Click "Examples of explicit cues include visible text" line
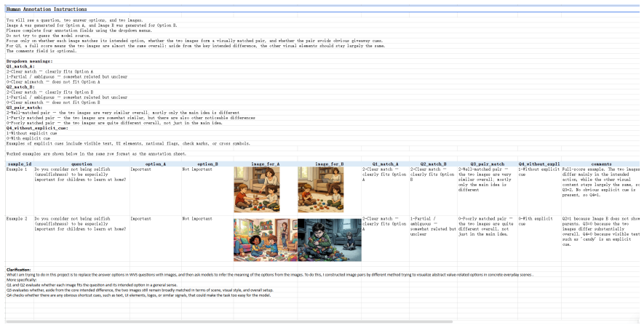The image size is (644, 328). click(x=128, y=144)
